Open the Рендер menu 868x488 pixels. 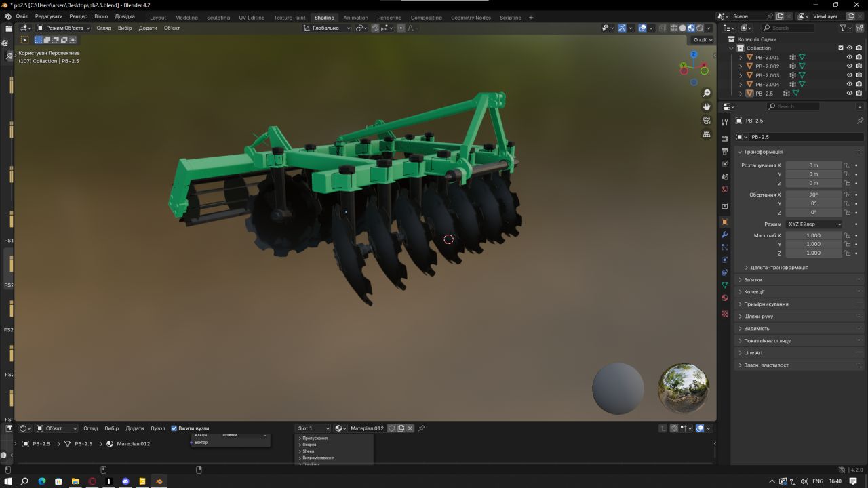79,16
